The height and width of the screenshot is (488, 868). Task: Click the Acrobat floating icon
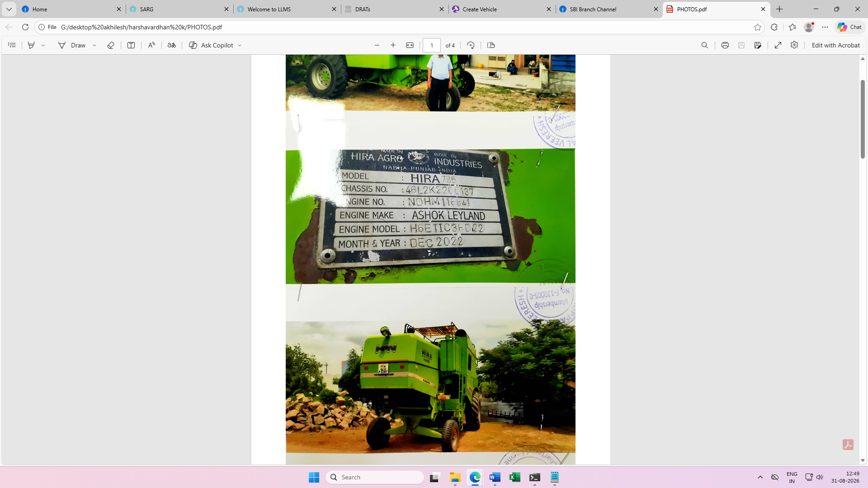(848, 445)
